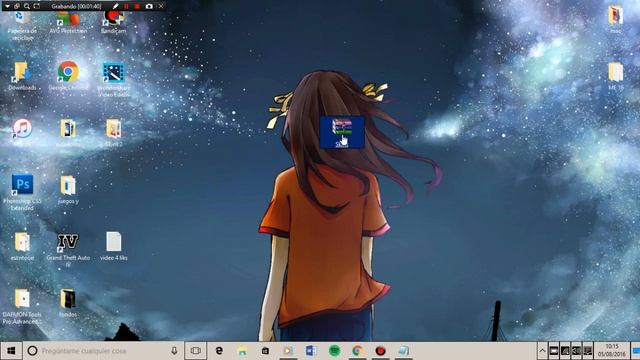Switch to Chrome in the taskbar
This screenshot has width=640, height=360.
[x=358, y=351]
